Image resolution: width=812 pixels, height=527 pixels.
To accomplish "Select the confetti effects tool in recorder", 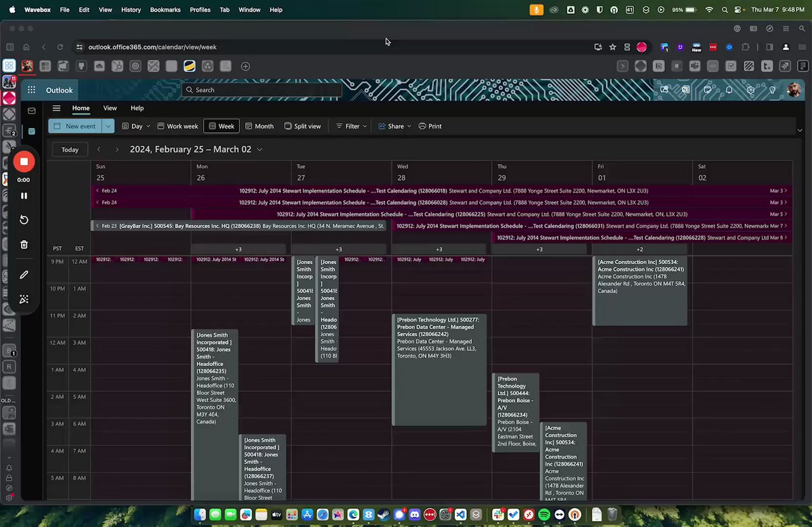I will click(x=24, y=299).
